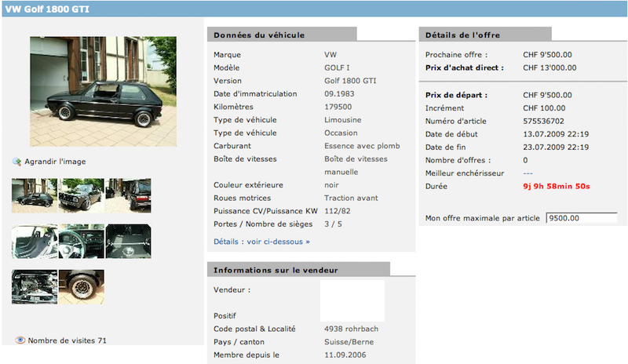Click the end date '23.07.2009 22:19'
The height and width of the screenshot is (364, 628).
[x=556, y=147]
